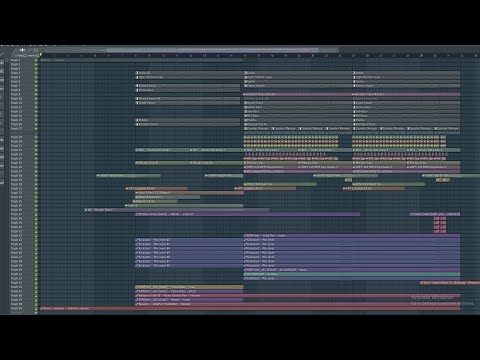480x360 pixels.
Task: Mute Track 7 with its green toggle
Action: click(x=36, y=86)
